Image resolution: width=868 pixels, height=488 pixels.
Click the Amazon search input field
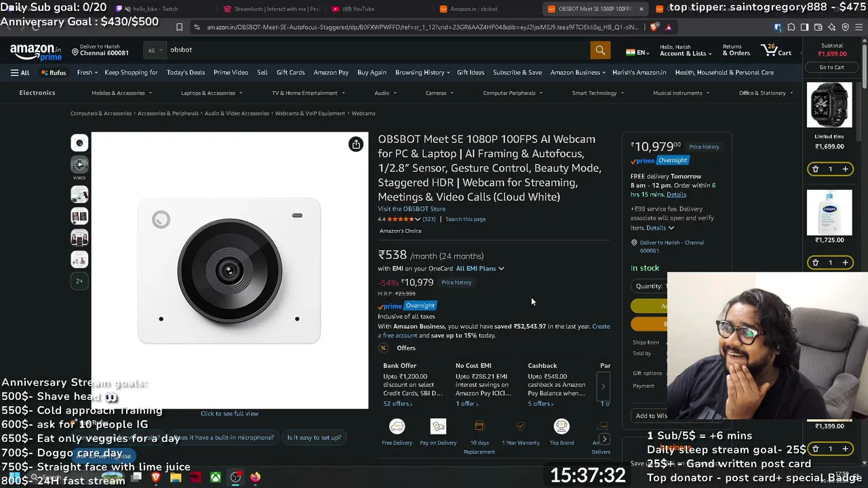378,50
